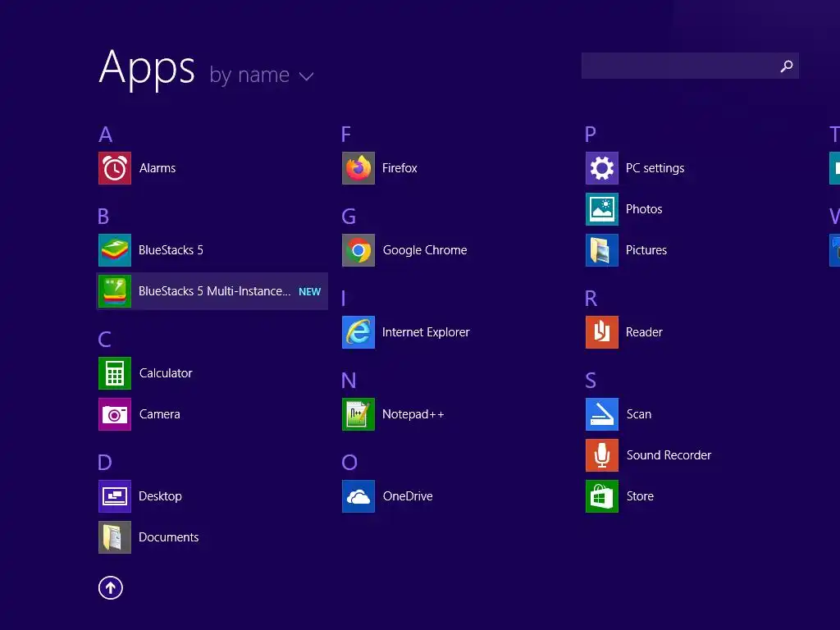Screen dimensions: 840x630
Task: Open BlueStacks 5 Multi-Instance Manager icon
Action: click(x=115, y=291)
